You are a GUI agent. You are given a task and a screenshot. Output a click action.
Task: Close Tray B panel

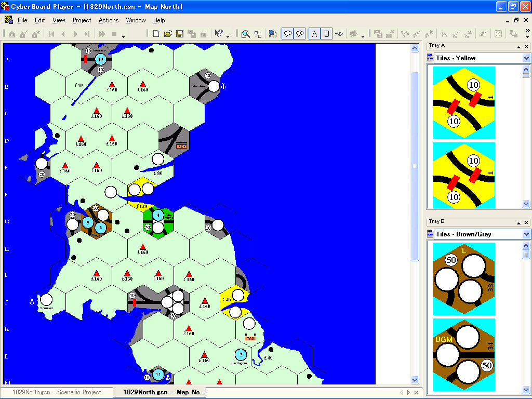point(526,222)
